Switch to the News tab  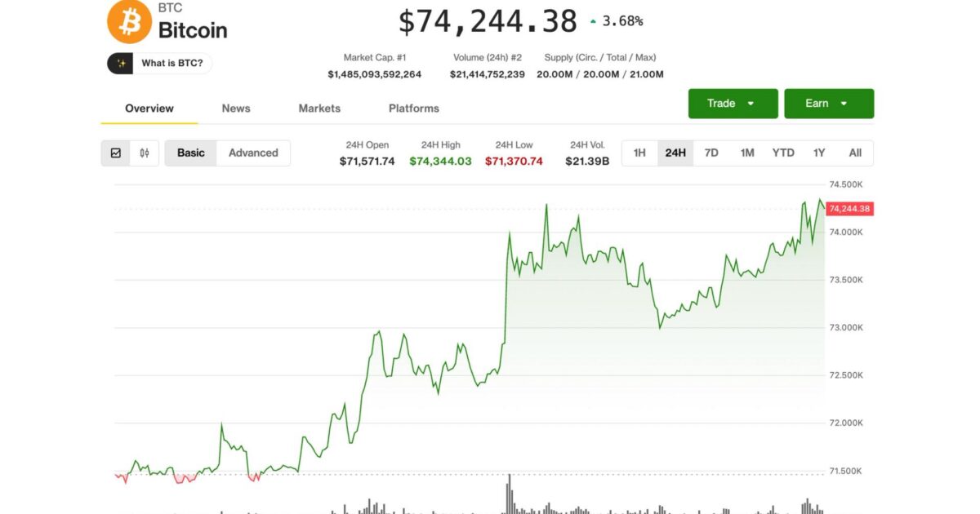[235, 108]
